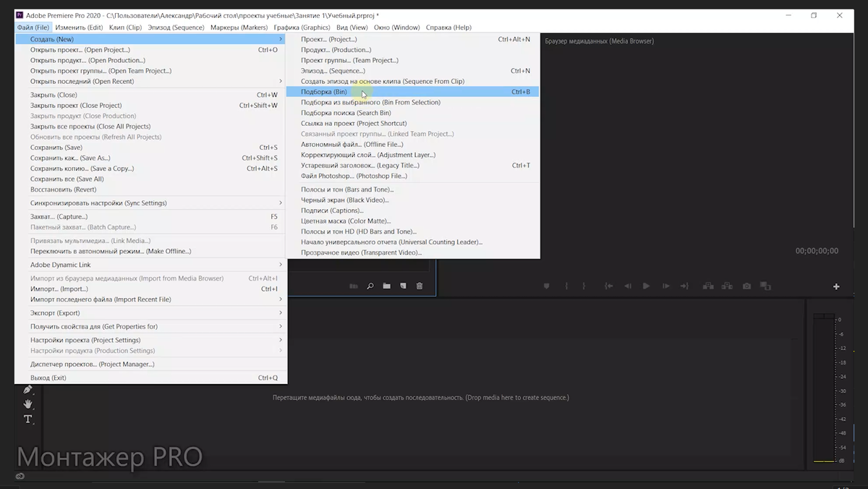The height and width of the screenshot is (489, 868).
Task: Click the New Item icon in the Project panel
Action: point(404,286)
